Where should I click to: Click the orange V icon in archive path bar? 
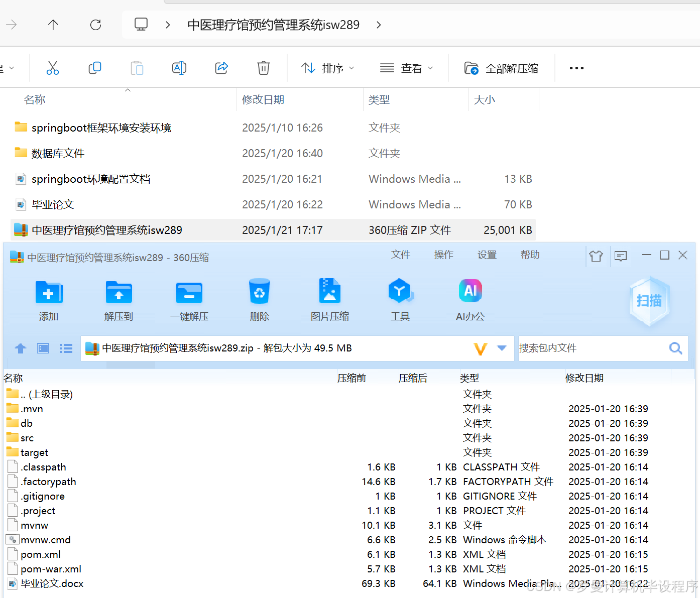[x=481, y=348]
